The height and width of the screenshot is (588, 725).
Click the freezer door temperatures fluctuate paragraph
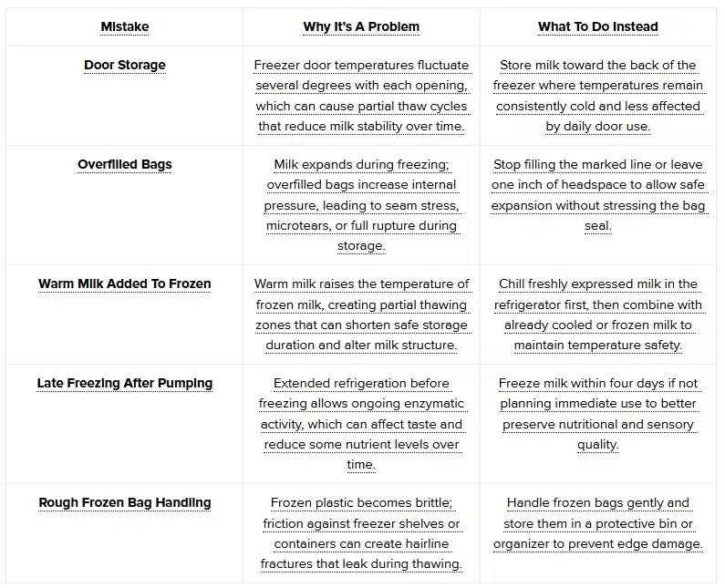[361, 96]
